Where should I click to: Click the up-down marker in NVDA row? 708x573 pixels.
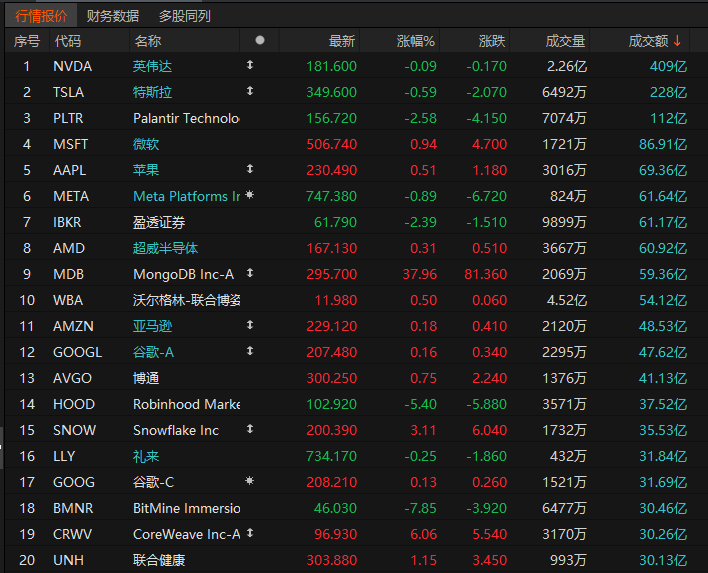pyautogui.click(x=250, y=65)
